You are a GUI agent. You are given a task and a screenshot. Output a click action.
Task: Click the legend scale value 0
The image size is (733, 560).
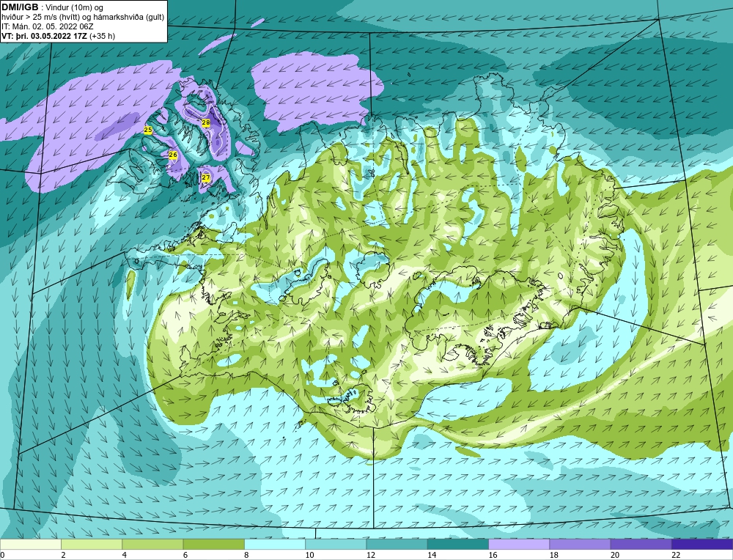[2, 556]
